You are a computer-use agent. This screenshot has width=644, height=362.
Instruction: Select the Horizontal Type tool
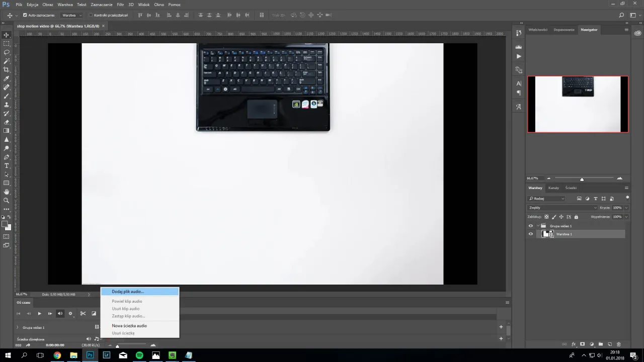point(7,165)
